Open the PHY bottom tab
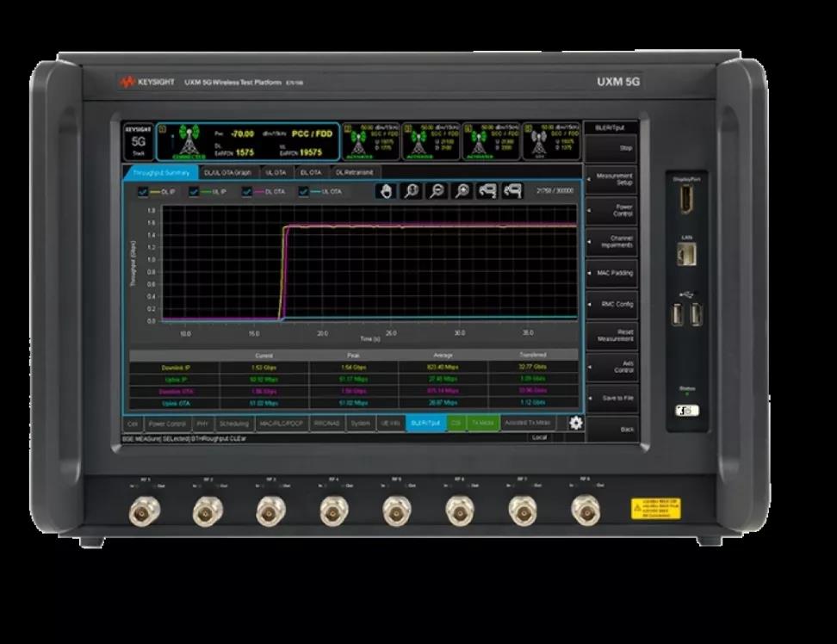837x644 pixels. pyautogui.click(x=202, y=424)
